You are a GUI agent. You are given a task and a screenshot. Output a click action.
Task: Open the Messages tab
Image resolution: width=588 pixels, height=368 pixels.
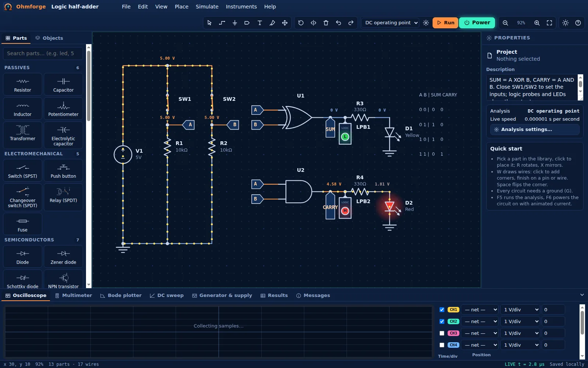pos(313,296)
